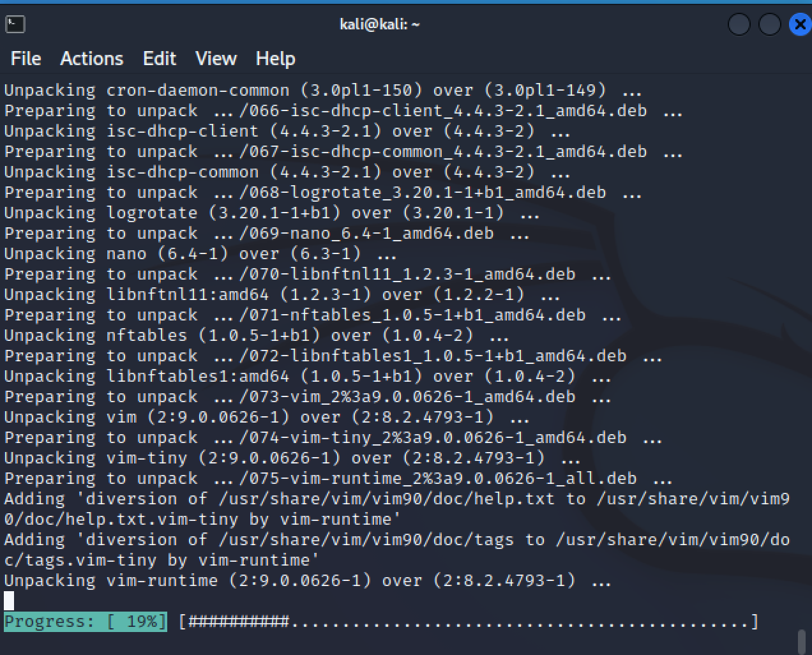
Task: Open the Edit menu
Action: [x=159, y=59]
